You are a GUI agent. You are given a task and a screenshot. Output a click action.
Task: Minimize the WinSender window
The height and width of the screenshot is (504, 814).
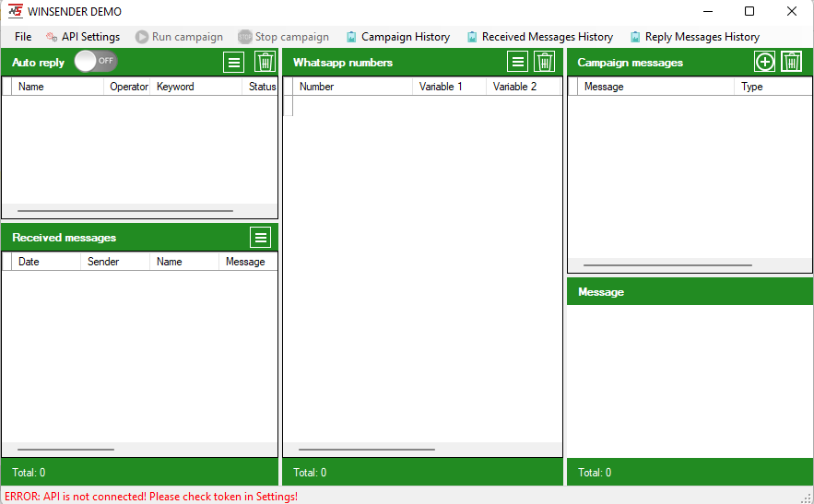708,11
